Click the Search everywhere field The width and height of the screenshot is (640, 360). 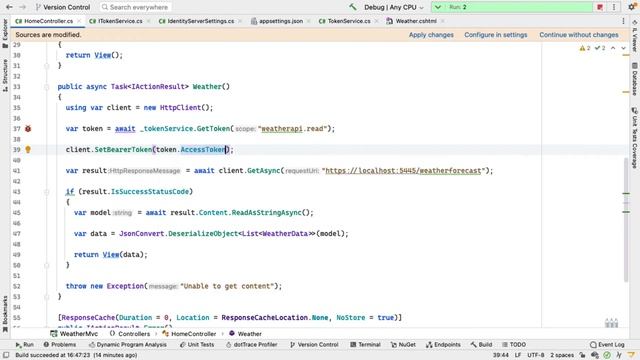(x=135, y=7)
